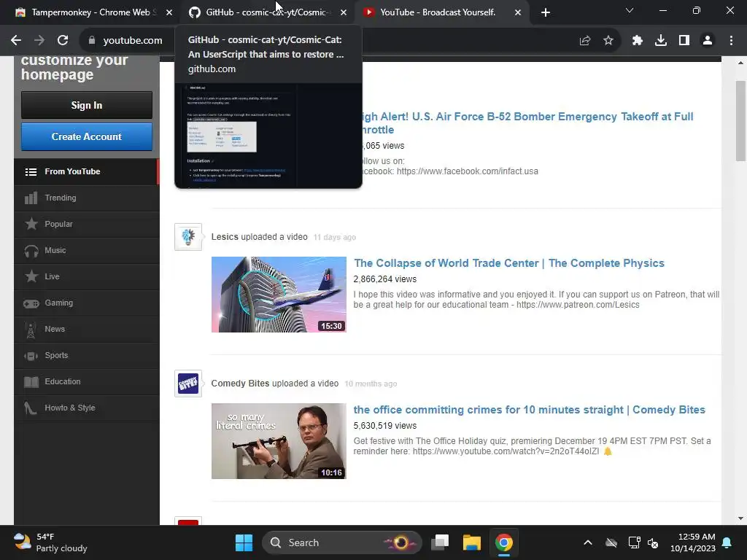
Task: Click the Howto & Style heel icon
Action: click(30, 408)
